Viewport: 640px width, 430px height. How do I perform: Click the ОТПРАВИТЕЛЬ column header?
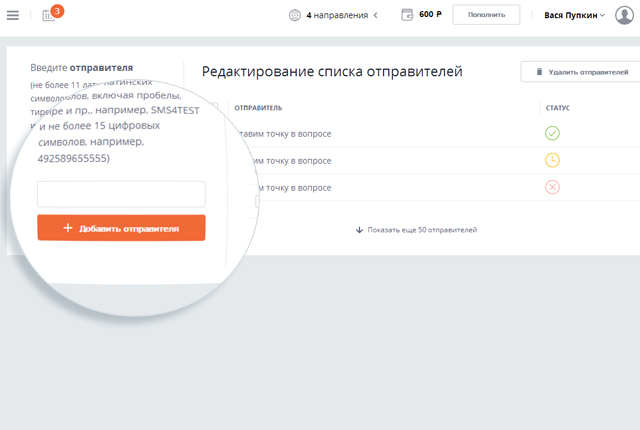[258, 108]
